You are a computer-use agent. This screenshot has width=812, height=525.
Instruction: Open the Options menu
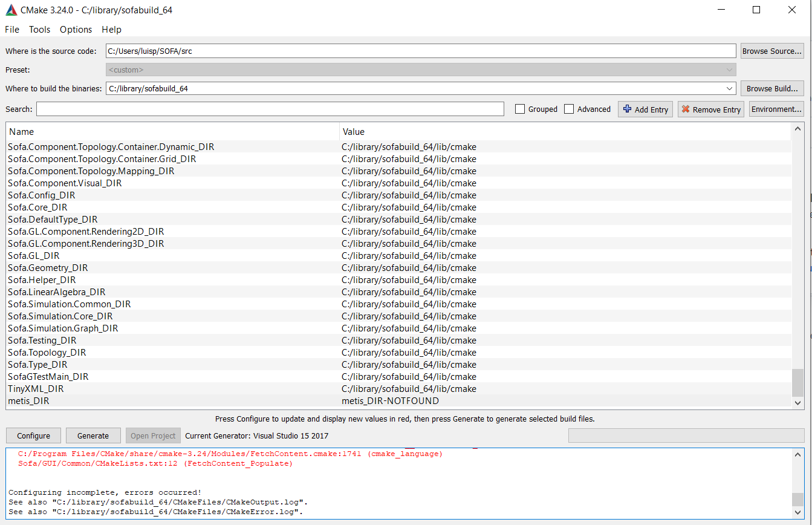pyautogui.click(x=76, y=30)
